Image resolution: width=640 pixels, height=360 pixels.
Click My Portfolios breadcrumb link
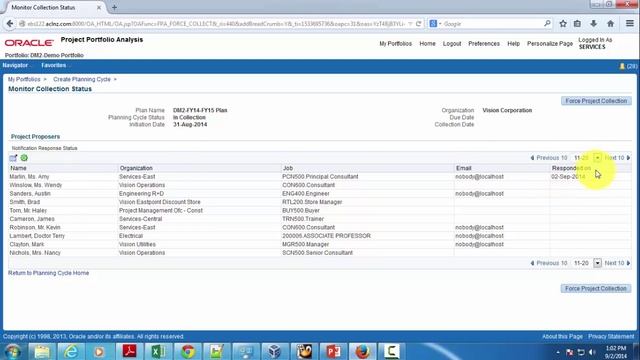click(x=24, y=79)
